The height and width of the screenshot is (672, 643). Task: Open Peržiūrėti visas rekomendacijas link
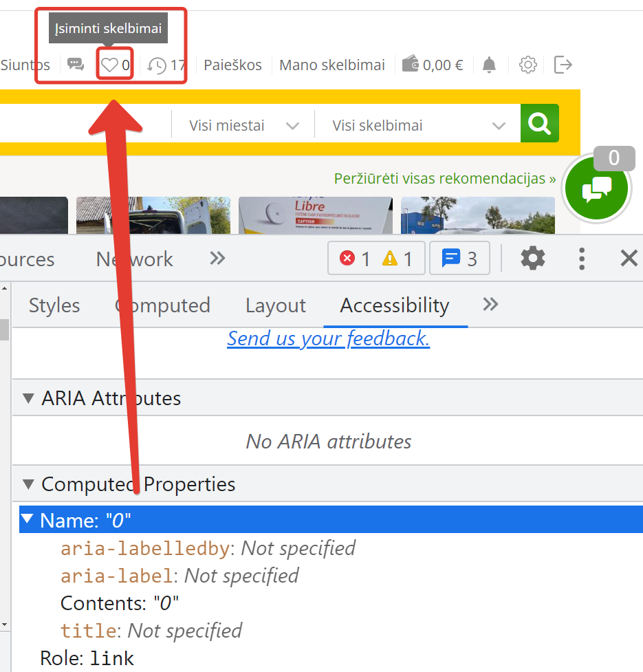pos(445,178)
